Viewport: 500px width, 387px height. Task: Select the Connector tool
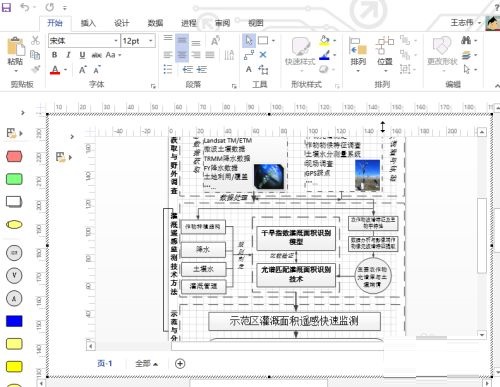click(x=249, y=55)
